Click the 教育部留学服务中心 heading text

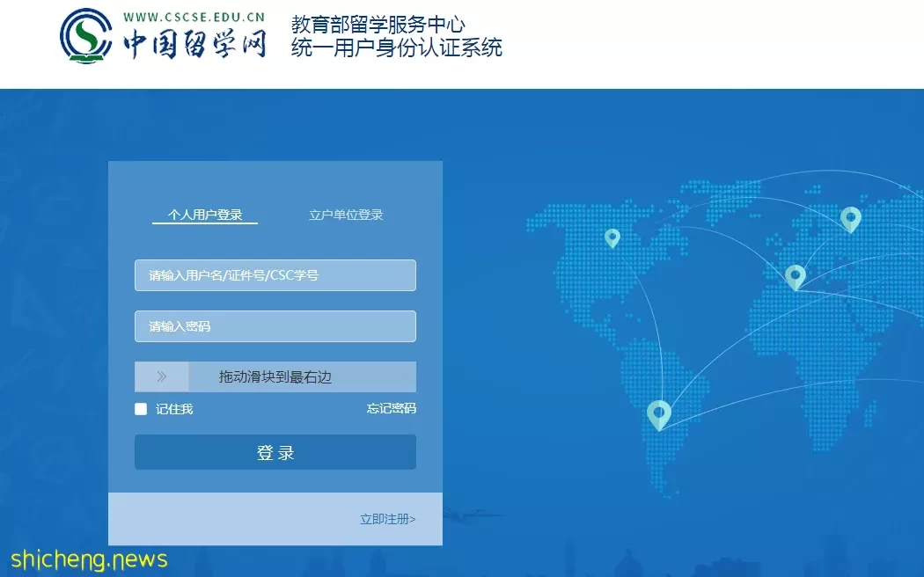(x=378, y=25)
